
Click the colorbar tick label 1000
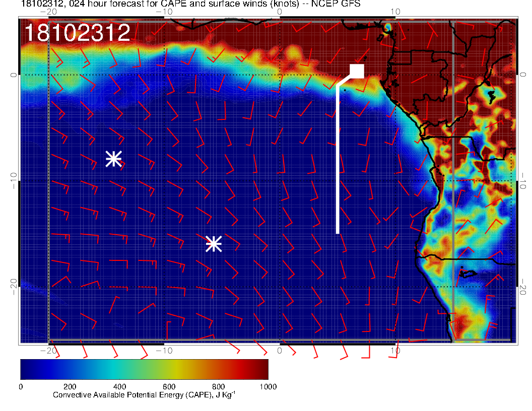268,387
